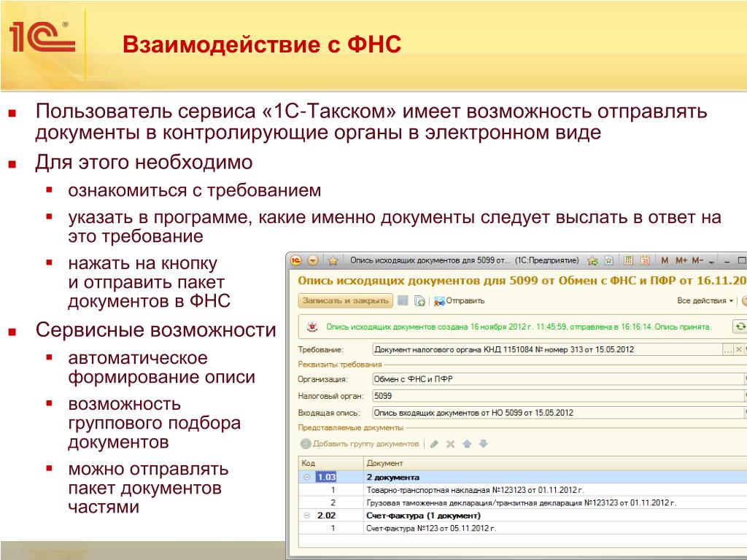The width and height of the screenshot is (747, 560).
Task: Click the Записать и закрыть button
Action: (x=345, y=300)
